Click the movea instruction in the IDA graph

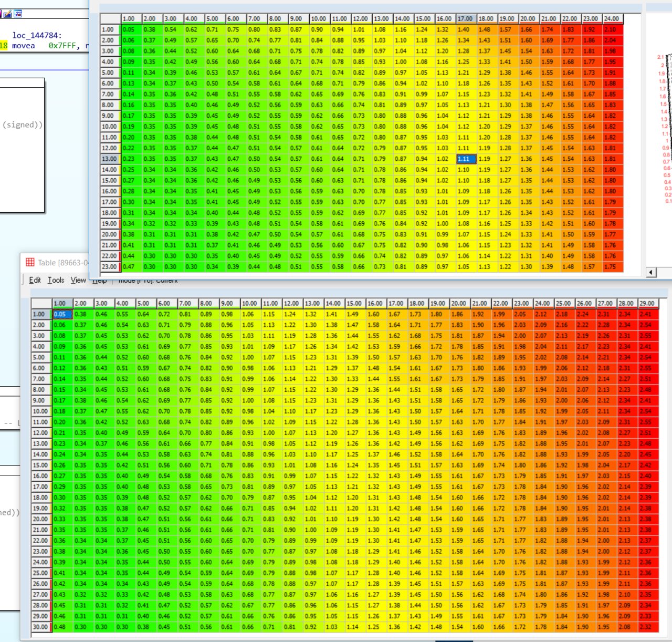(23, 46)
